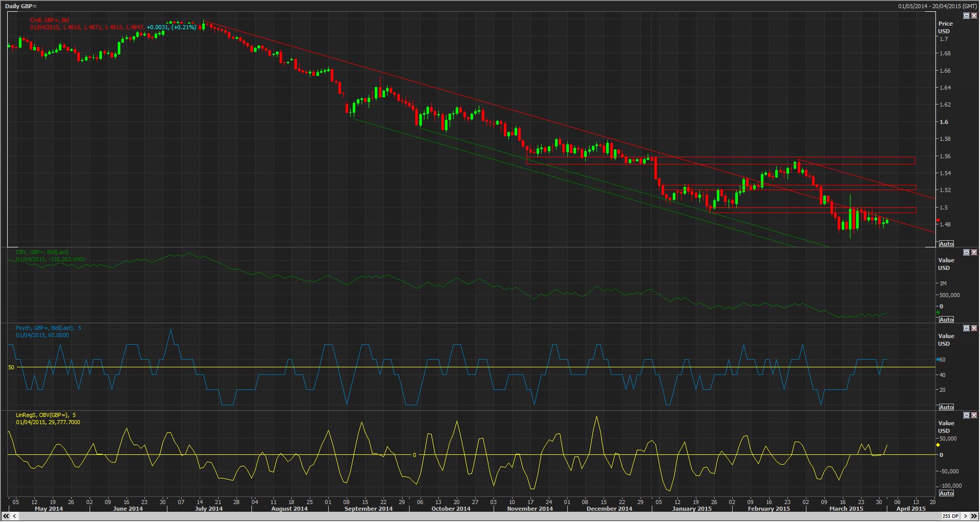980x522 pixels.
Task: Maximize the LinRegS indicator pane
Action: (966, 415)
